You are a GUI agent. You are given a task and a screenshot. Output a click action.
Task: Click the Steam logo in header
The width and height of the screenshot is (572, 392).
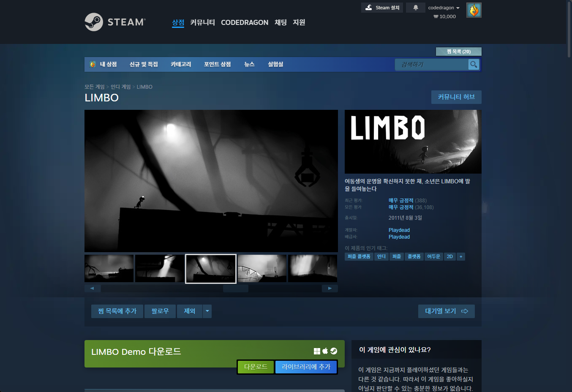click(115, 22)
